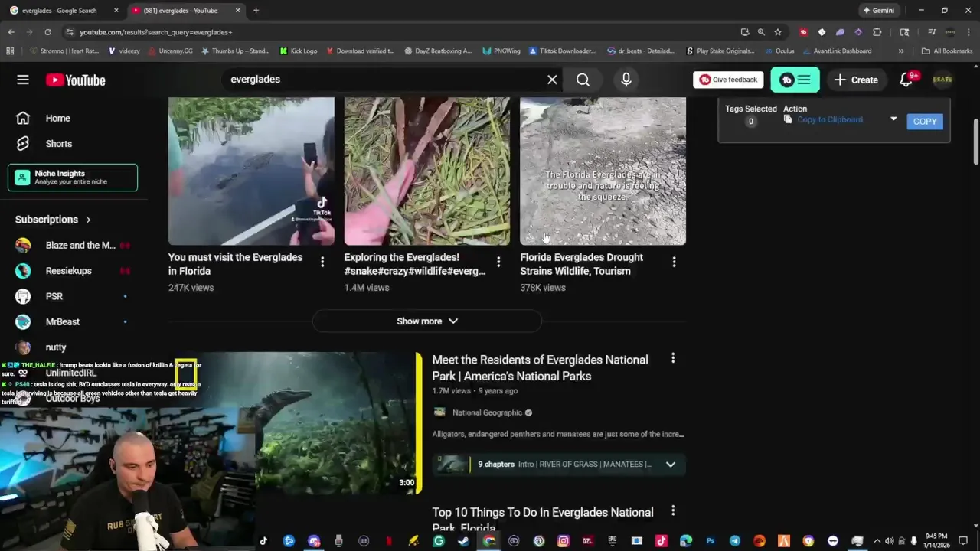Expand Show more shorts
Viewport: 980px width, 551px height.
(x=427, y=321)
